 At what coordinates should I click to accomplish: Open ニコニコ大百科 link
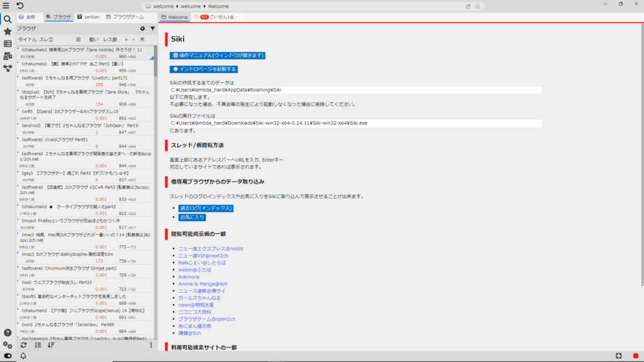pos(194,312)
